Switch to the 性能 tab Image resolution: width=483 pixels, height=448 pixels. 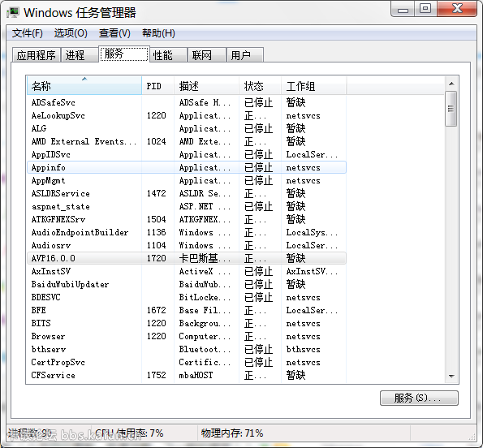[x=169, y=55]
